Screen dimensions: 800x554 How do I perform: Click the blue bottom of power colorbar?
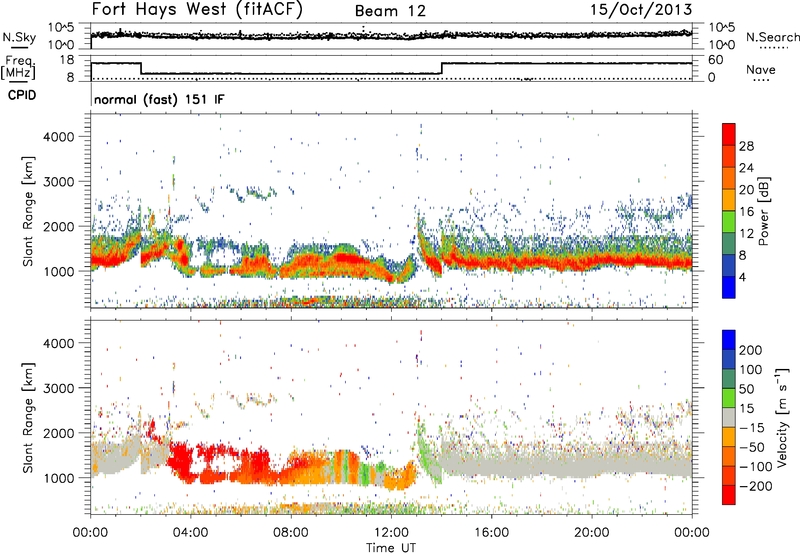tap(729, 287)
